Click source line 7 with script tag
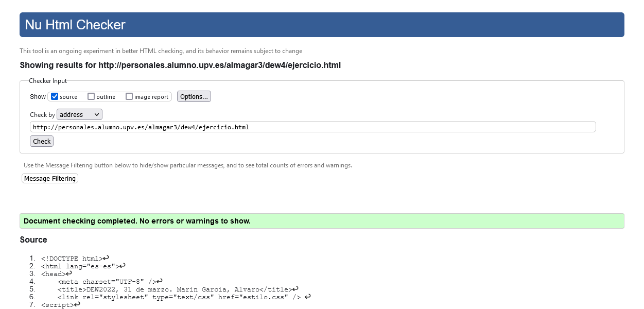Viewport: 644px width, 309px height. click(57, 305)
